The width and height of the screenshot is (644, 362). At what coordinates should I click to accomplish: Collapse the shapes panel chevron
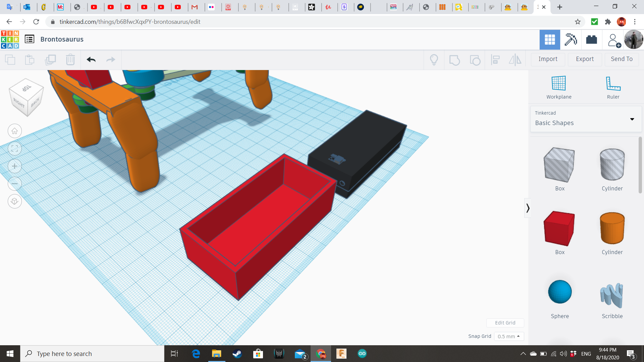(528, 208)
